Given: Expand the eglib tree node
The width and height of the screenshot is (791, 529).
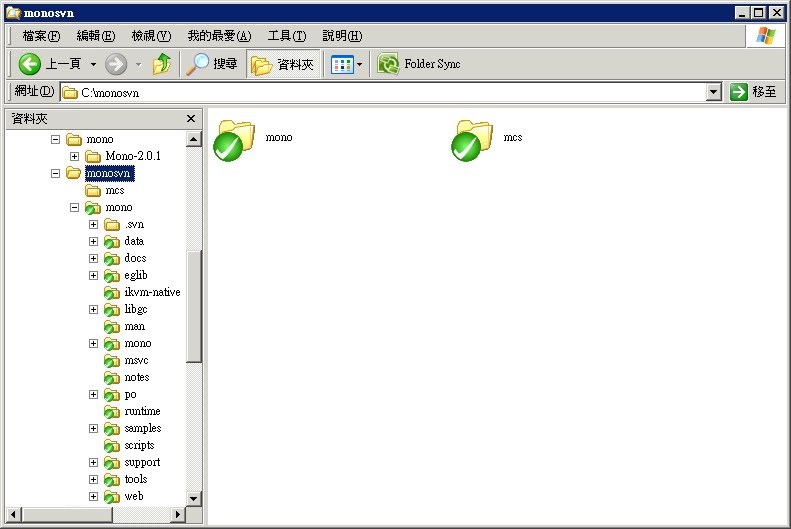Looking at the screenshot, I should (x=93, y=275).
